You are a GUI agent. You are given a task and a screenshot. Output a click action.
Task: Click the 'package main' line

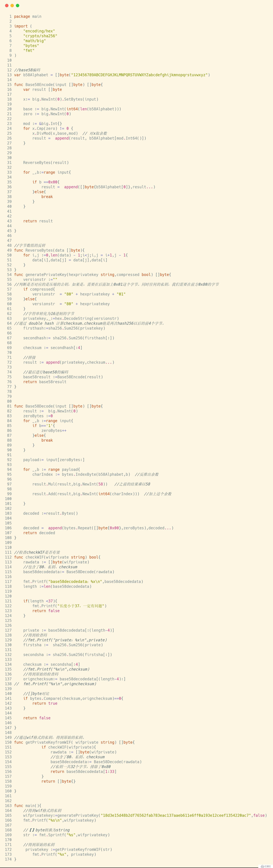28,17
